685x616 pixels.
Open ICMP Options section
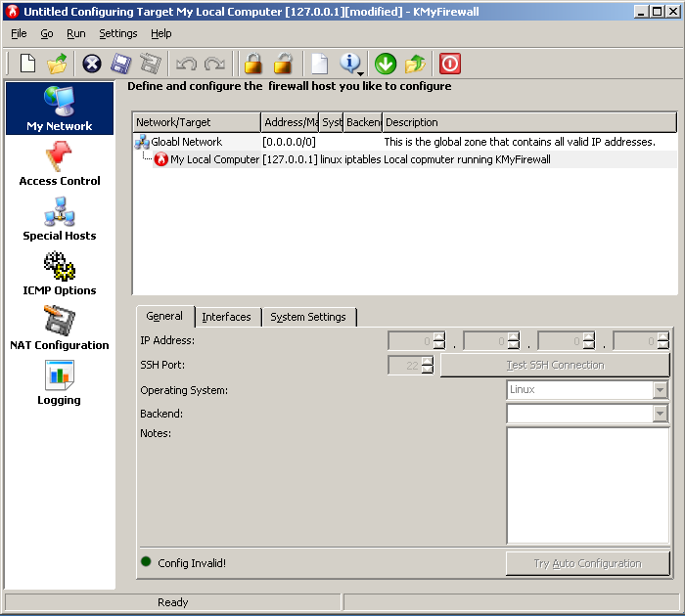[60, 274]
